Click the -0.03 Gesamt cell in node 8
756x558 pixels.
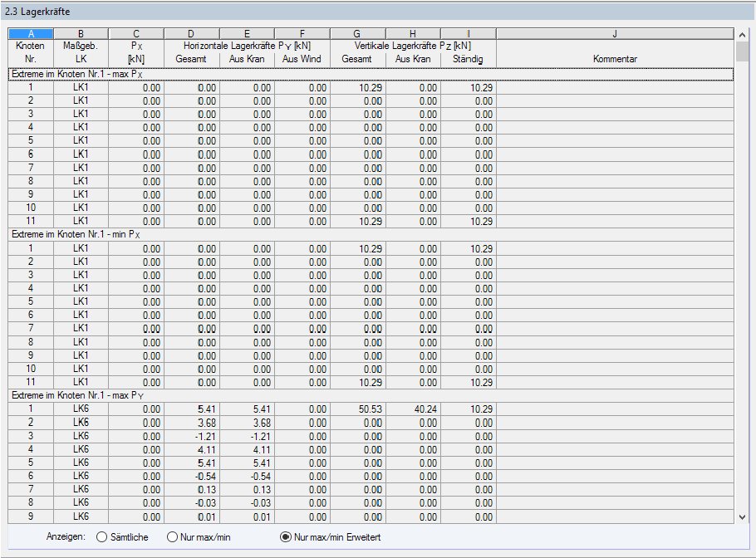pyautogui.click(x=192, y=503)
